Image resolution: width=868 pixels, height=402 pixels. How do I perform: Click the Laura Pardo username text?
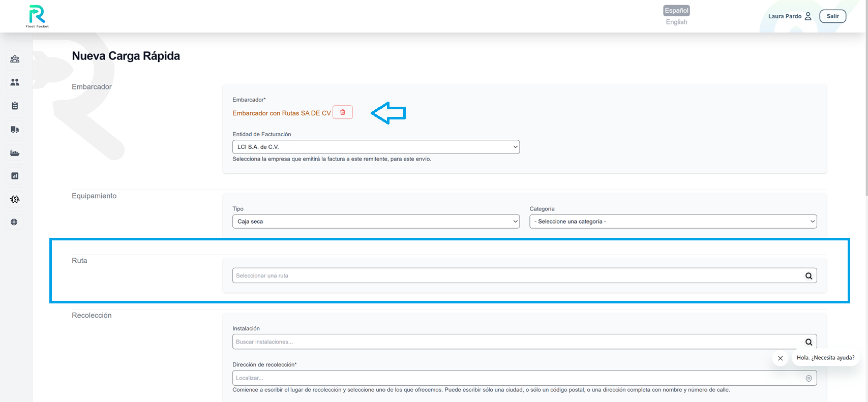[x=785, y=16]
